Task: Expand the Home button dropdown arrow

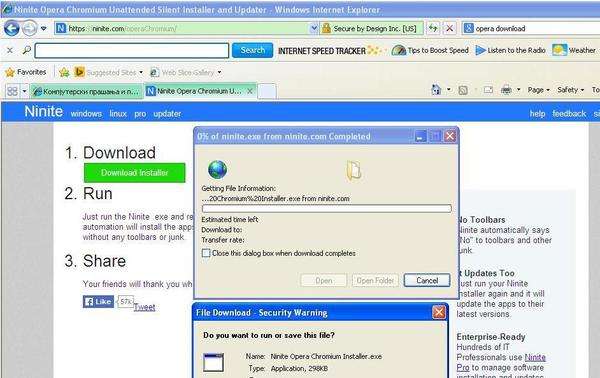Action: [x=449, y=90]
